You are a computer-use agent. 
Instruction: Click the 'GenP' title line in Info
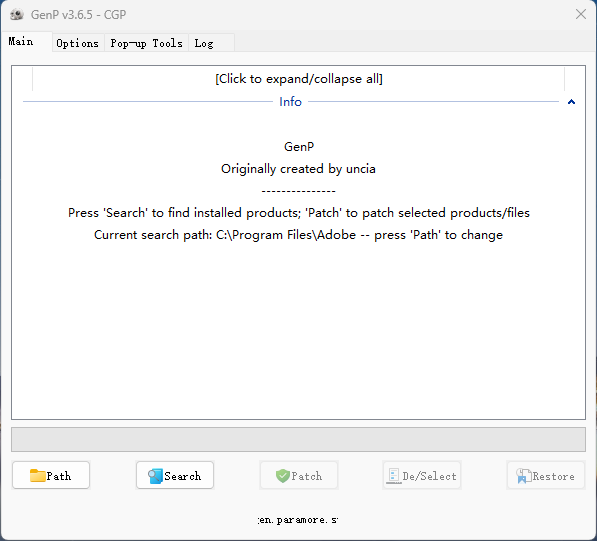click(299, 147)
